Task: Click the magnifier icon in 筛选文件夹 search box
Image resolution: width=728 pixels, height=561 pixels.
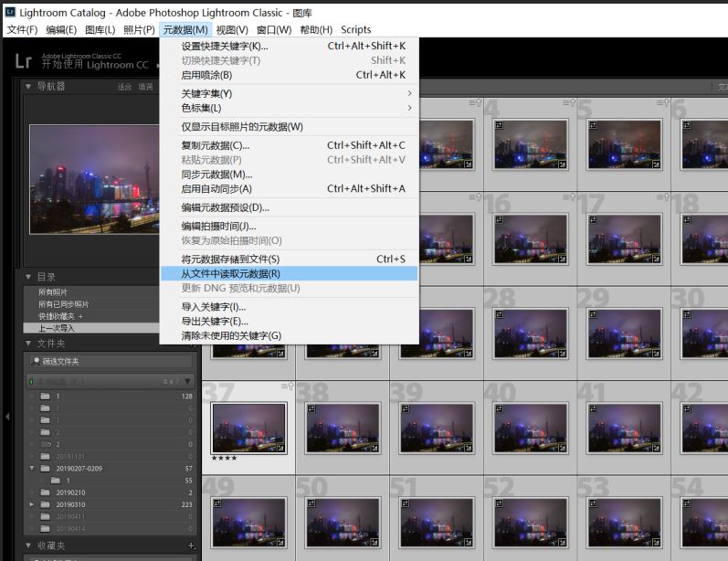Action: [x=36, y=361]
